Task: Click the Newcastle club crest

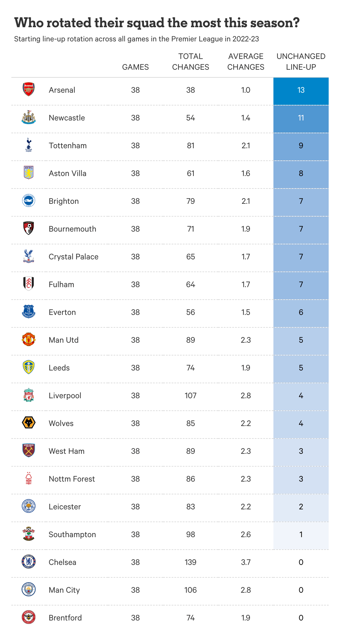Action: (x=29, y=117)
